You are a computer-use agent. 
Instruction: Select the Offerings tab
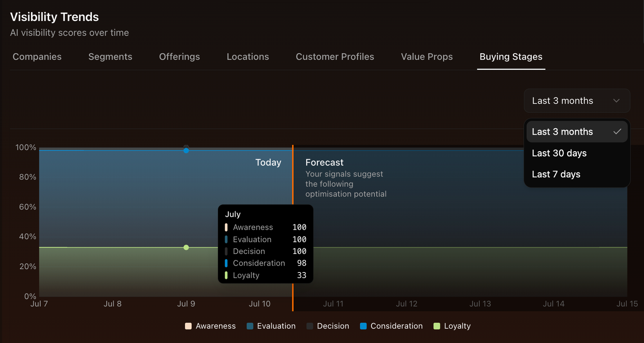coord(180,57)
